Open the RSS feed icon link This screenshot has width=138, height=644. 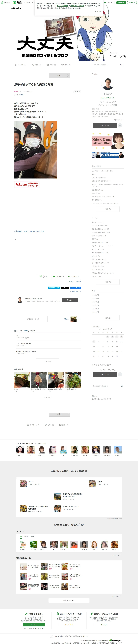pos(94,396)
